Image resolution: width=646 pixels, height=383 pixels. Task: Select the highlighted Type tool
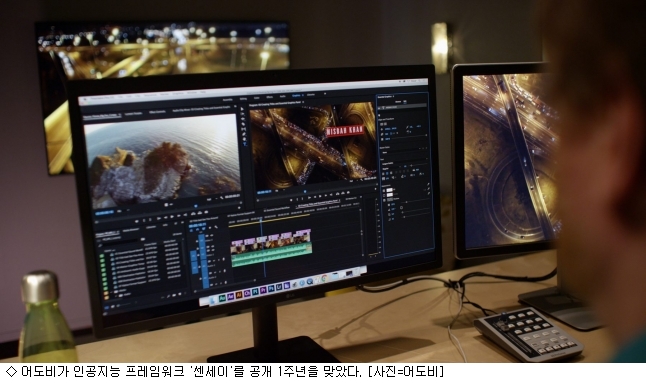coord(245,144)
